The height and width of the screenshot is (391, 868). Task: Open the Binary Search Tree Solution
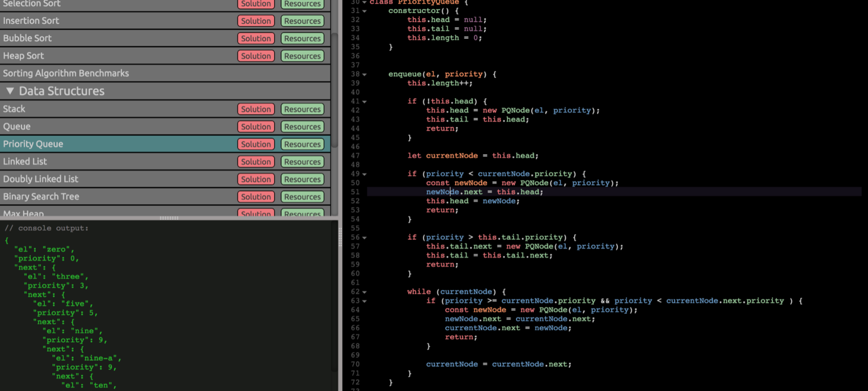256,196
